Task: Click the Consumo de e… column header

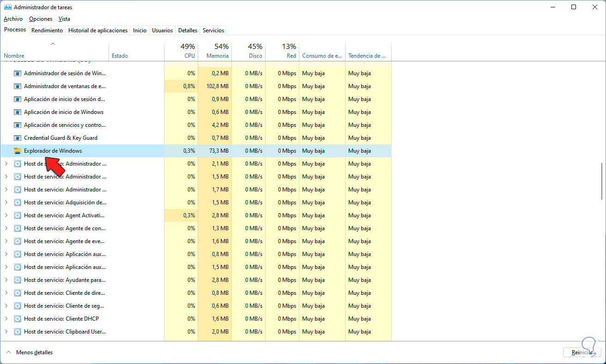Action: click(x=322, y=51)
